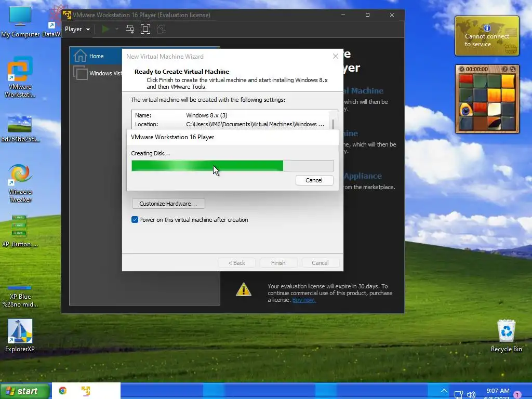Shuffle the picture puzzle gadget tiles
This screenshot has height=399, width=532.
click(x=513, y=69)
